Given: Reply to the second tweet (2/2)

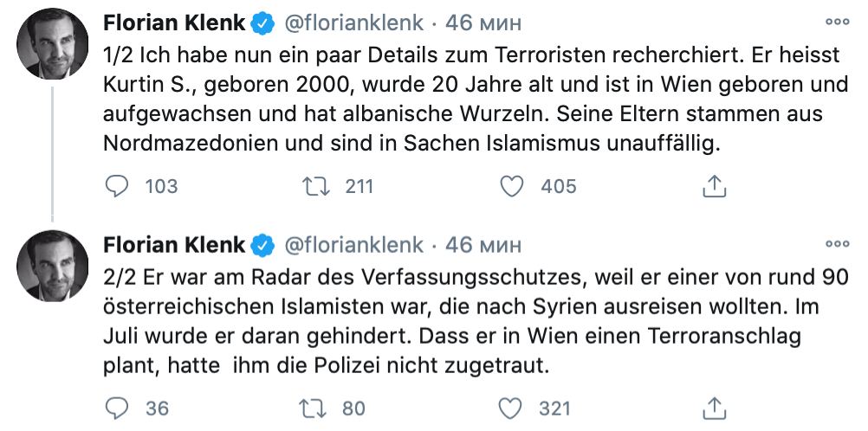Looking at the screenshot, I should pyautogui.click(x=116, y=407).
